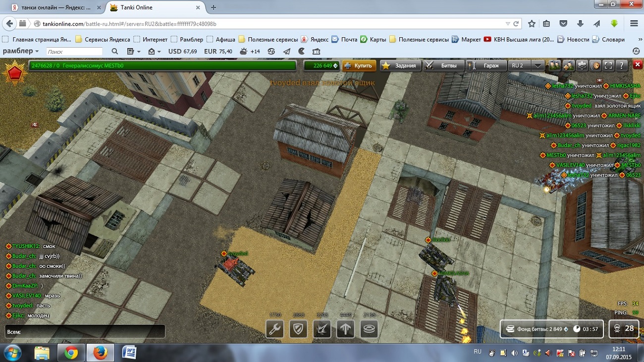Open Windows Explorer from the taskbar

pyautogui.click(x=42, y=353)
